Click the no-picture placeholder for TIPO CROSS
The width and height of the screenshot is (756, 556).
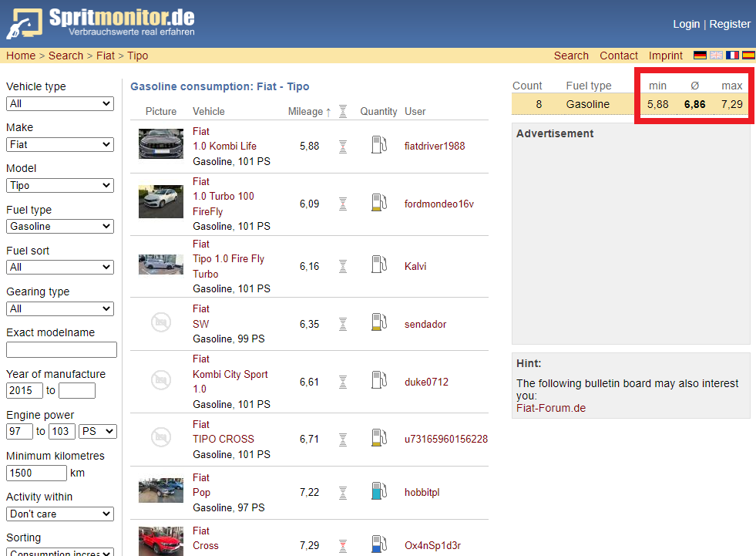tap(161, 437)
